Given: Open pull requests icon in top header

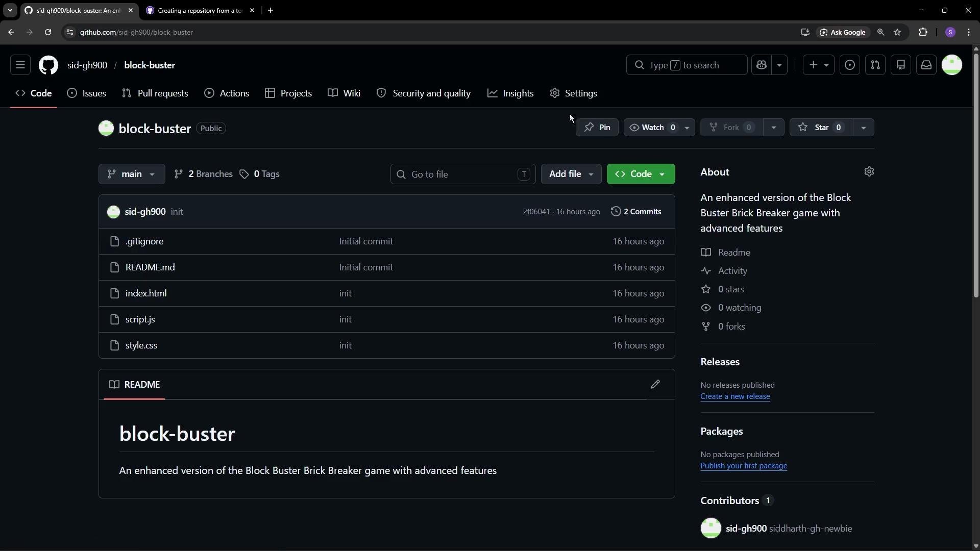Looking at the screenshot, I should click(x=875, y=65).
